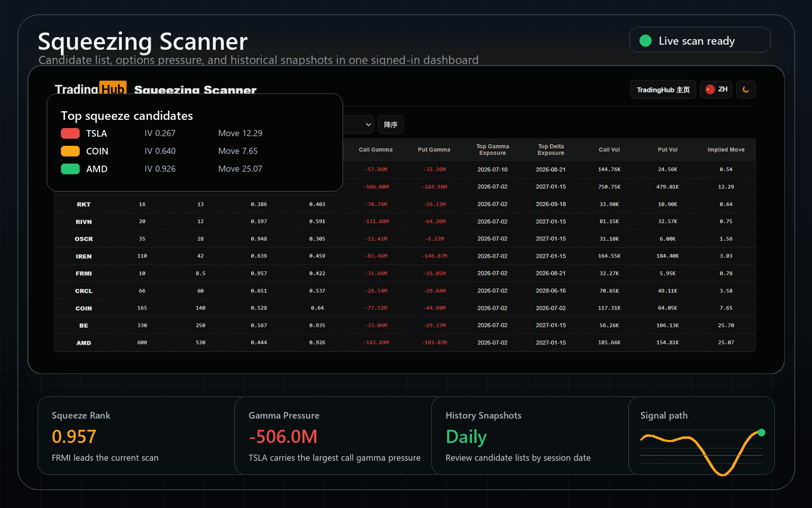
Task: Click 185.66K call volume in AMD row
Action: coord(609,343)
